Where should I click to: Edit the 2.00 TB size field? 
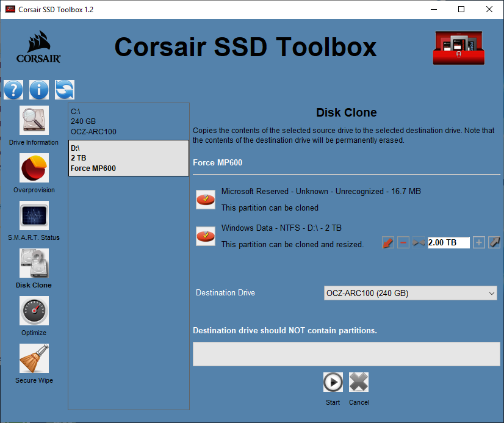pyautogui.click(x=448, y=242)
